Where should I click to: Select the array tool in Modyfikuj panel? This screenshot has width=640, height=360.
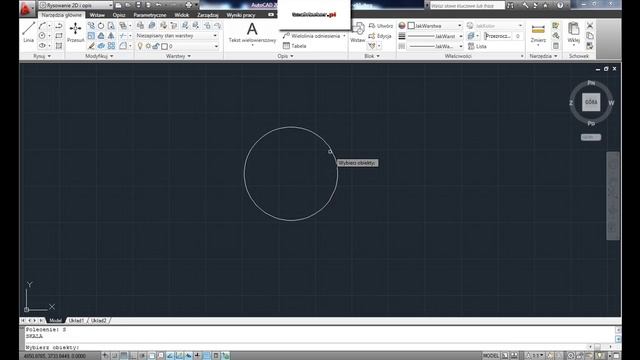tap(111, 46)
